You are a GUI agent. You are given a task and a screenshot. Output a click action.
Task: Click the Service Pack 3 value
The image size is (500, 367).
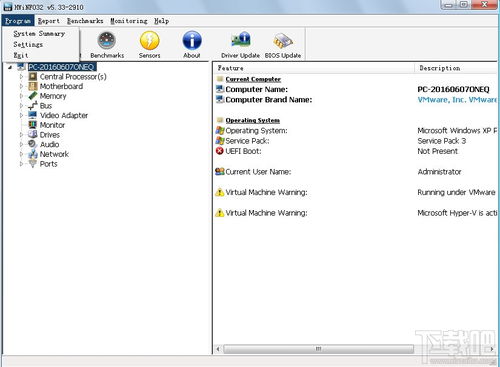pos(441,141)
